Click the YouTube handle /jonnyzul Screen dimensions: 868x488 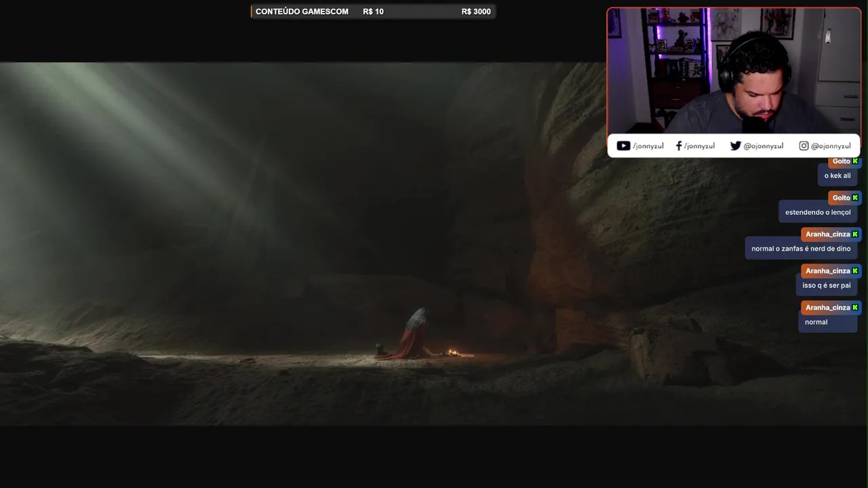point(648,146)
